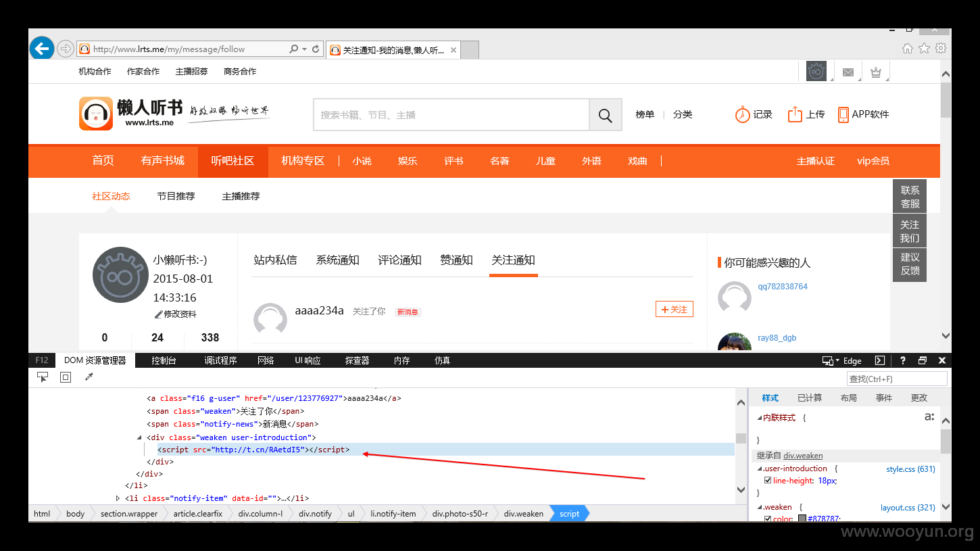The width and height of the screenshot is (980, 551).
Task: Click the browser forward arrow button
Action: [x=65, y=49]
